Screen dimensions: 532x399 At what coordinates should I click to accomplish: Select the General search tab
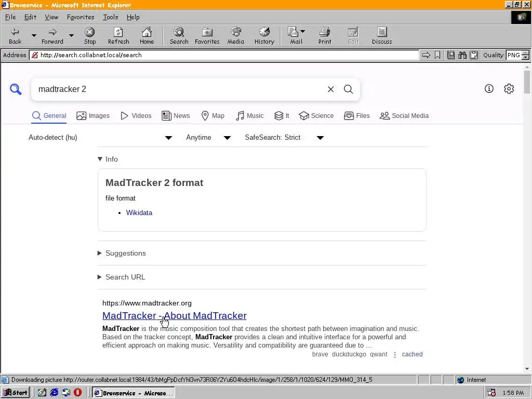click(x=49, y=116)
